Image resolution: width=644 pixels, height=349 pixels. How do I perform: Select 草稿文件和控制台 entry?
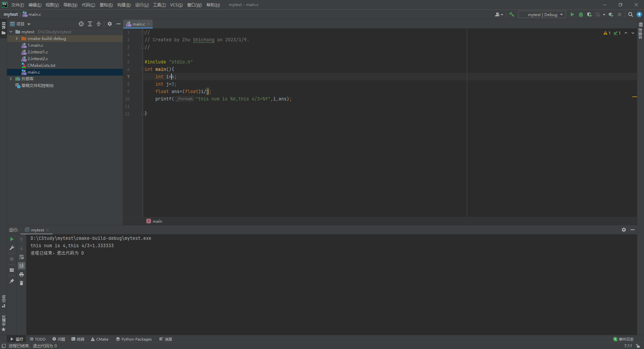pyautogui.click(x=37, y=86)
